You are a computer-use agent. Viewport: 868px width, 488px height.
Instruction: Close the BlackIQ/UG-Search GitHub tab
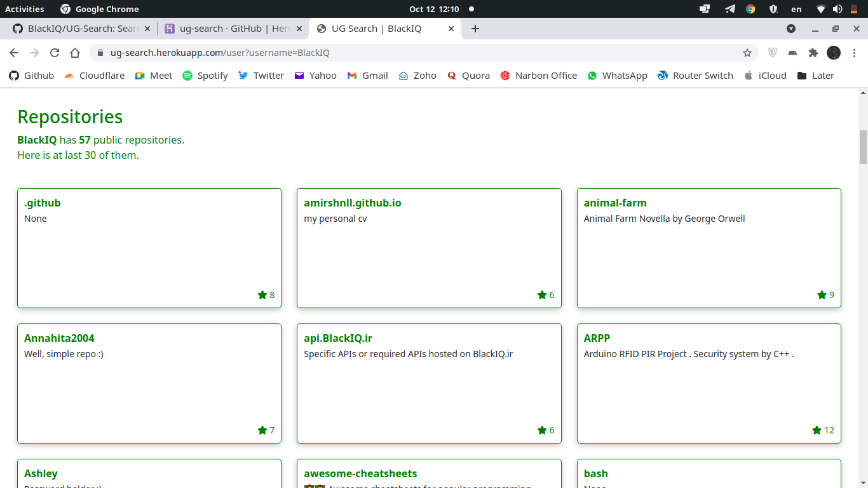[147, 29]
